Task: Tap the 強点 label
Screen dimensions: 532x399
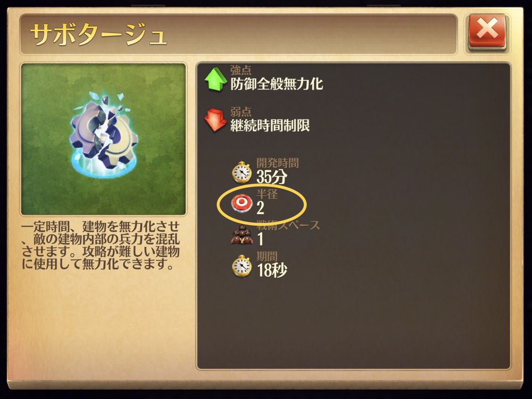Action: pyautogui.click(x=241, y=70)
